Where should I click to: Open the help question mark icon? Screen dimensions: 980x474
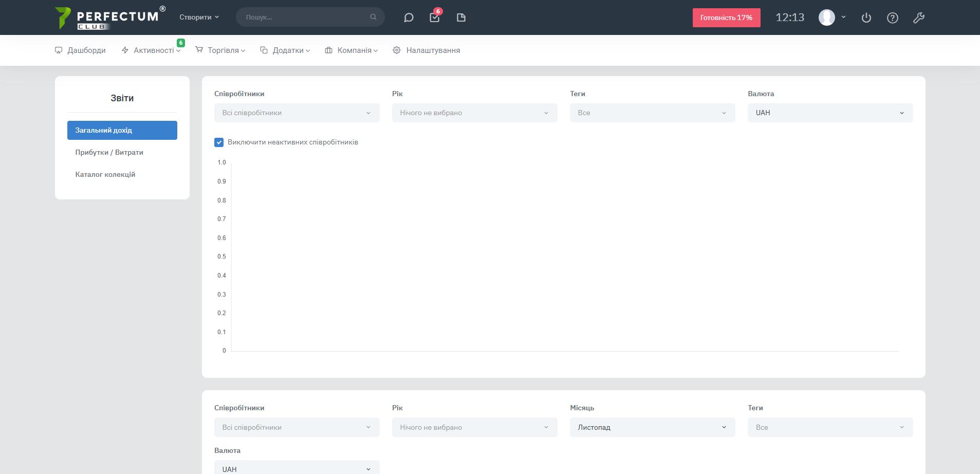tap(892, 17)
